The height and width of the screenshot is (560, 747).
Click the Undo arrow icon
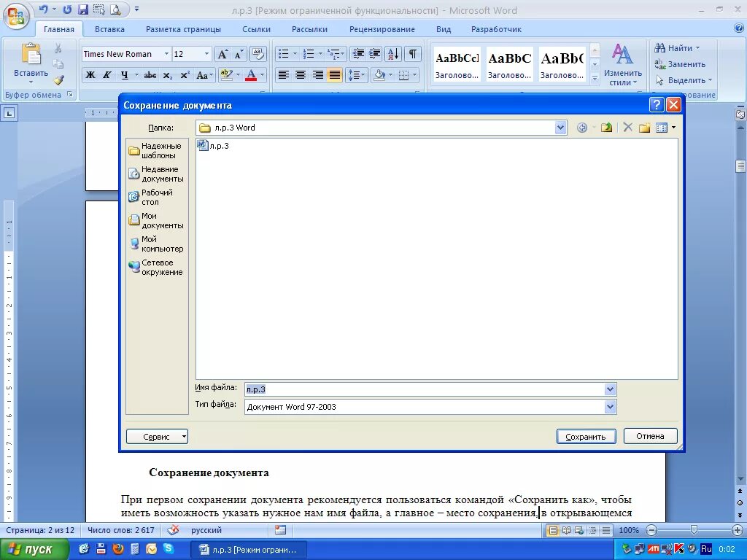click(x=43, y=9)
